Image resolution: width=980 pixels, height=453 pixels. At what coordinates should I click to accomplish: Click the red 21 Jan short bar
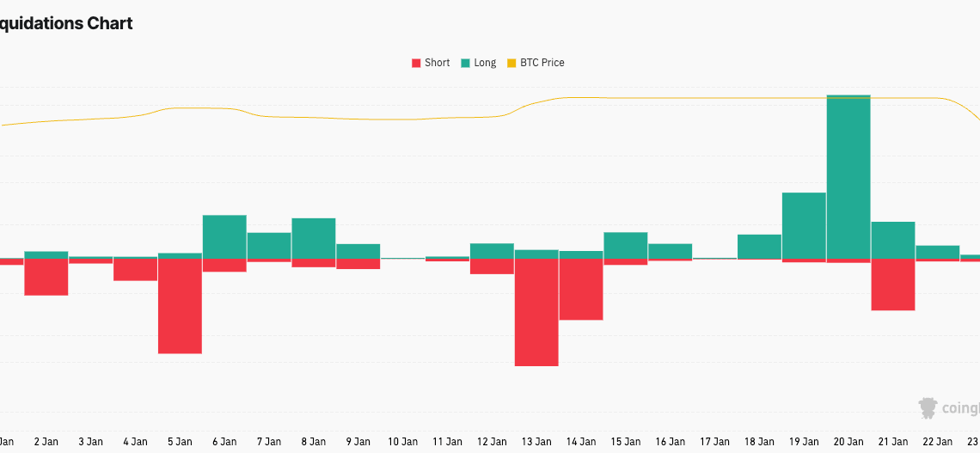click(x=893, y=285)
